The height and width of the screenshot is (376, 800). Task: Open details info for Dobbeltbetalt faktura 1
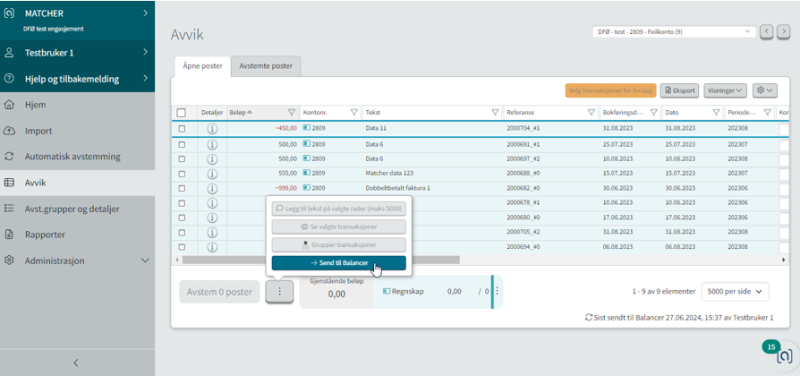click(x=212, y=188)
